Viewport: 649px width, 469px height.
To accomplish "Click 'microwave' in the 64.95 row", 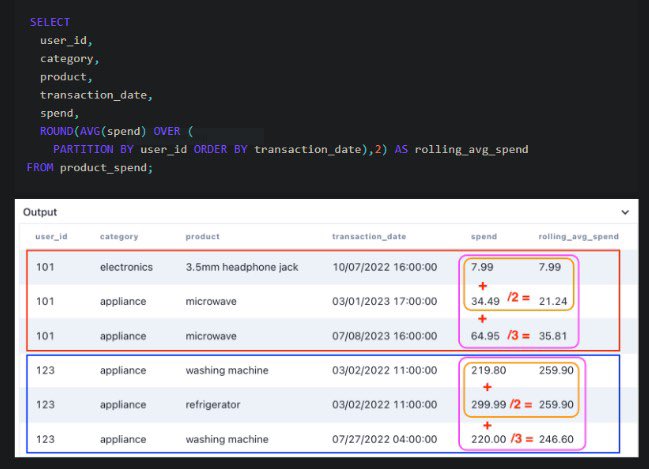I will (x=211, y=336).
